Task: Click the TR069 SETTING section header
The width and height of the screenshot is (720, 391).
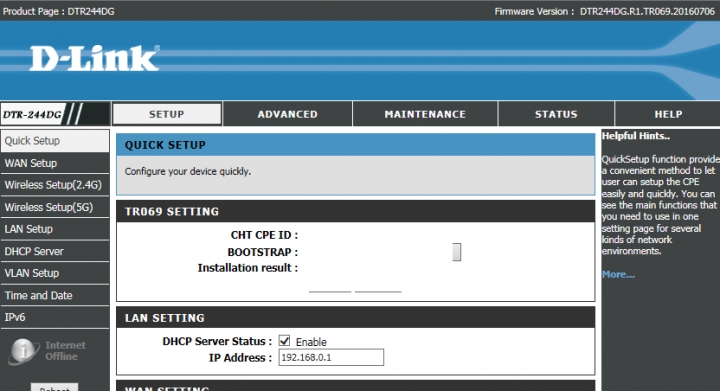Action: pyautogui.click(x=355, y=212)
